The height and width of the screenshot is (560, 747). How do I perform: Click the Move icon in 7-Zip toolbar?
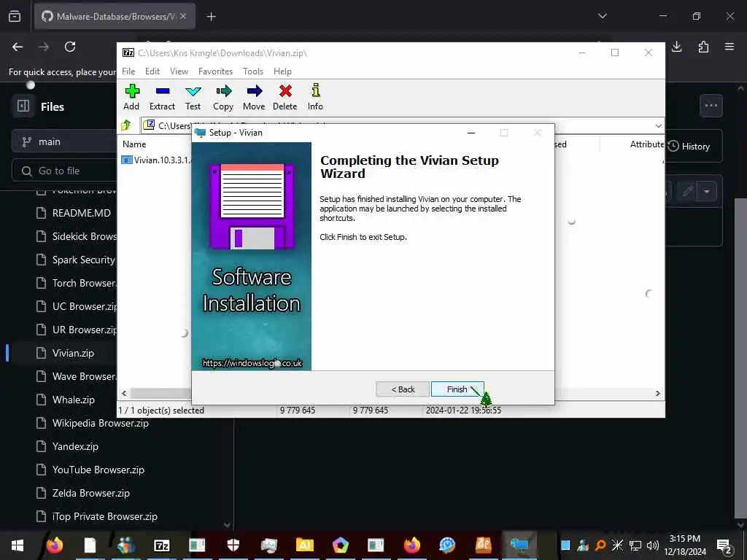(254, 98)
